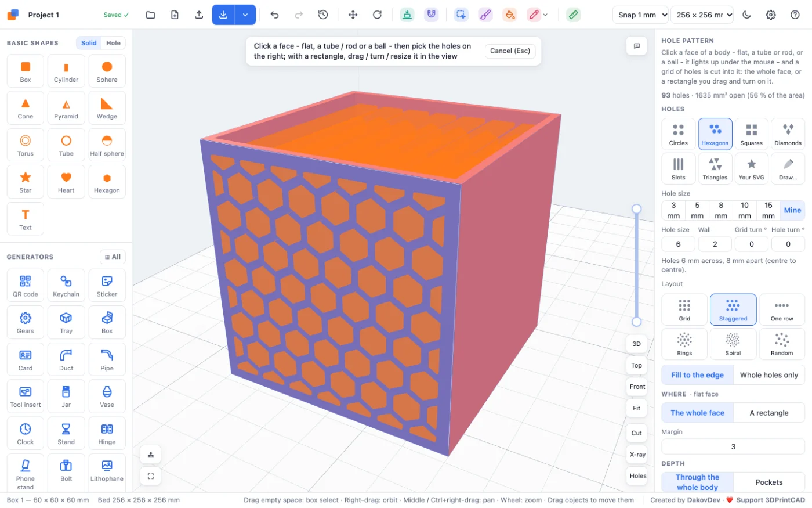Open the Snap 1 mm dropdown

(x=640, y=15)
